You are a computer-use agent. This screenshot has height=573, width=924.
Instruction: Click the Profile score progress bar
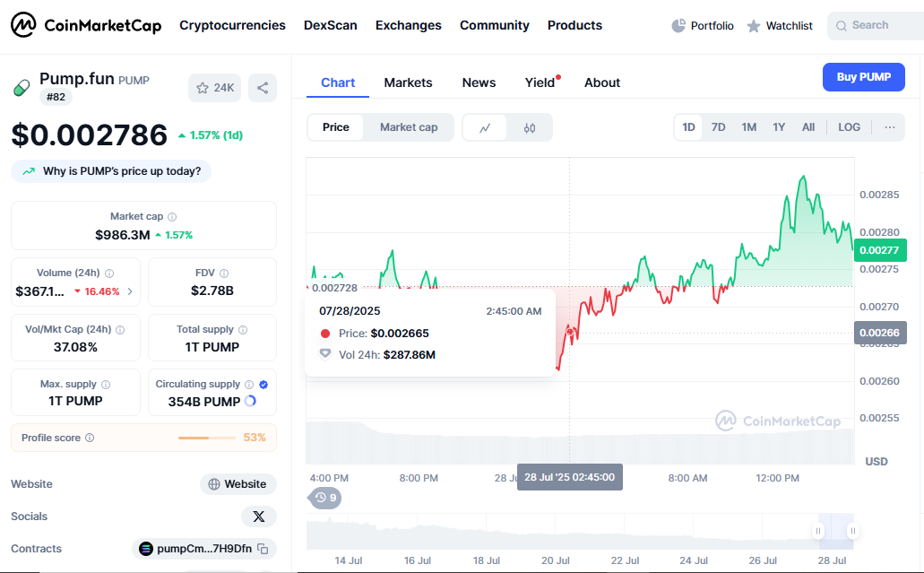[x=207, y=438]
